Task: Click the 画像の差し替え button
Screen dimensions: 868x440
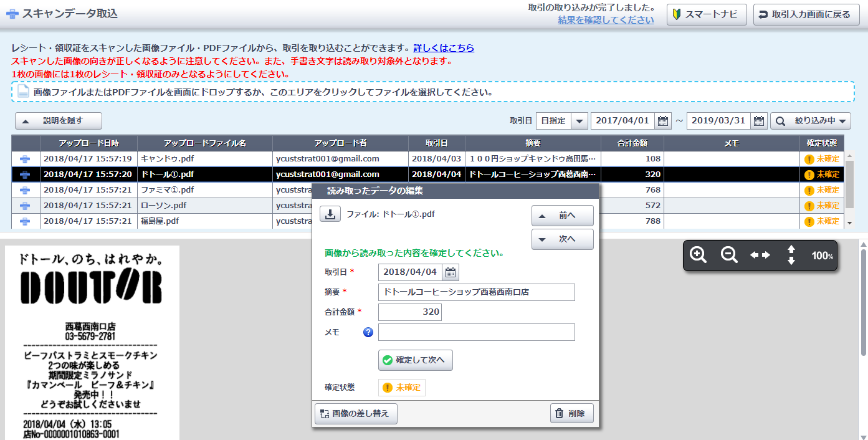Action: tap(356, 413)
